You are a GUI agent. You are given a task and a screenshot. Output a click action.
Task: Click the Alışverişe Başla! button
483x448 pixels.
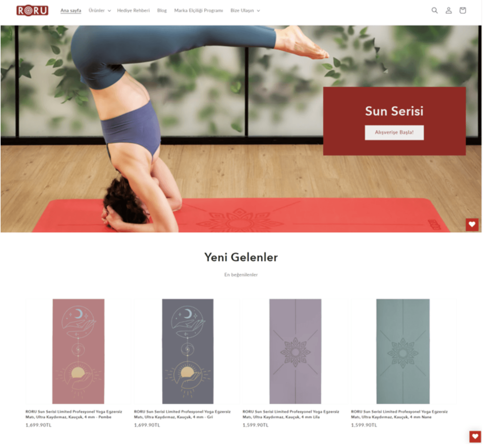tap(394, 132)
